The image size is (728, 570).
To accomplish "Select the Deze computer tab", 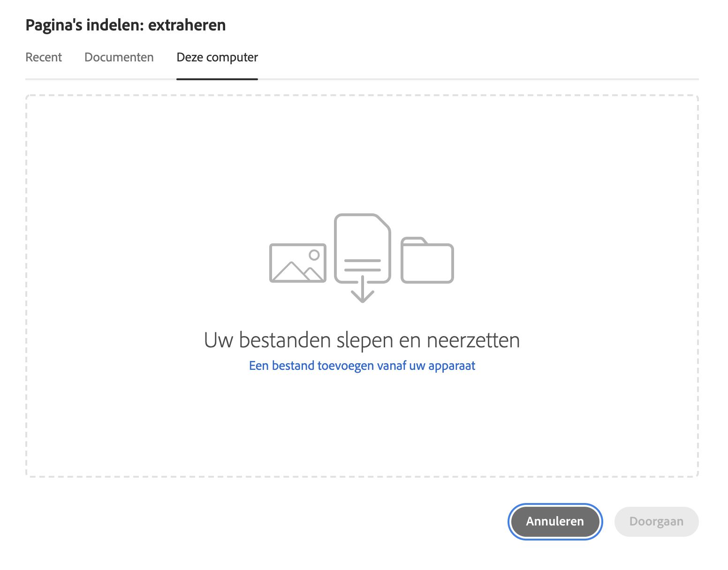I will coord(217,57).
